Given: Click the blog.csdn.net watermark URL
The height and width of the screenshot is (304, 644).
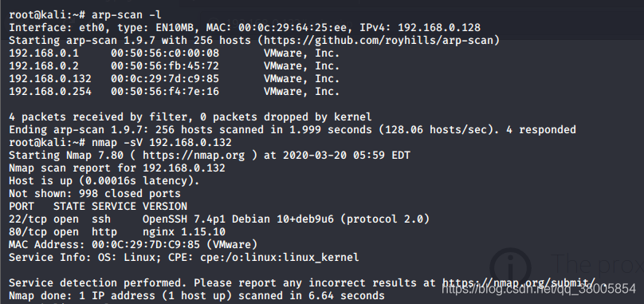Looking at the screenshot, I should (x=539, y=289).
